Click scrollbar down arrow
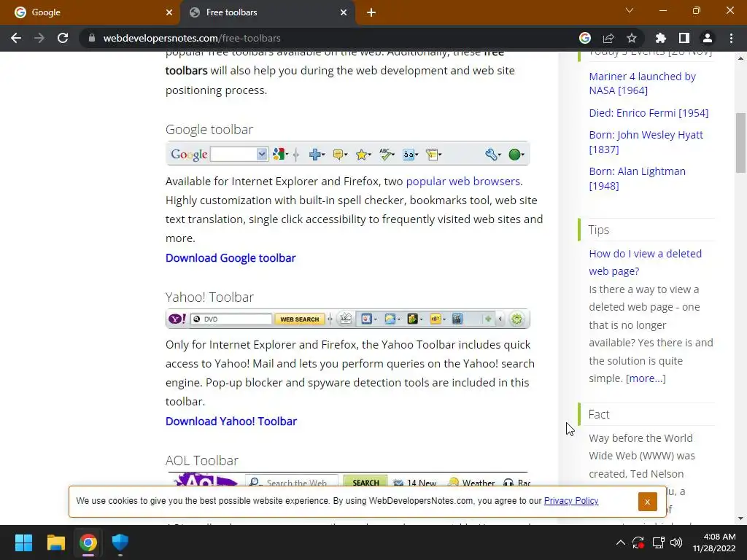Image resolution: width=747 pixels, height=560 pixels. pyautogui.click(x=740, y=518)
